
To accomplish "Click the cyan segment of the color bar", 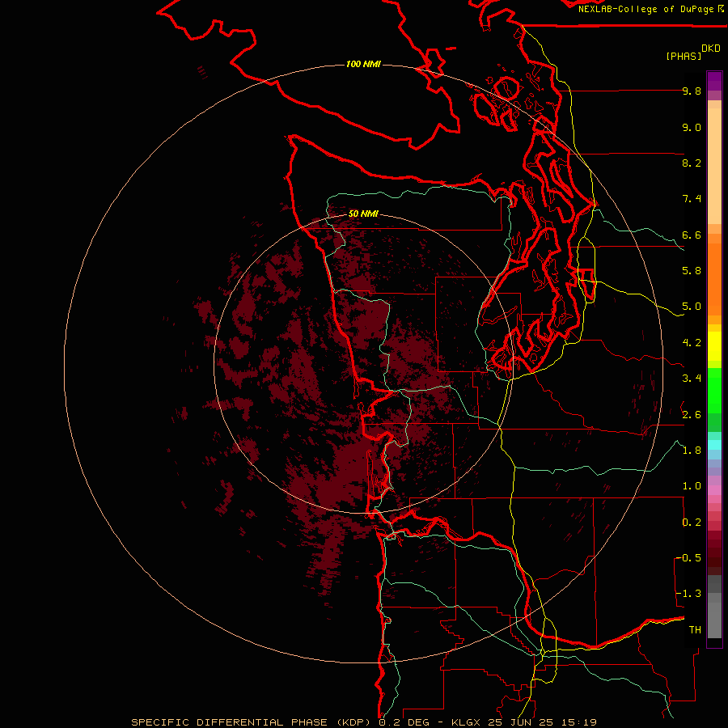I will [714, 445].
